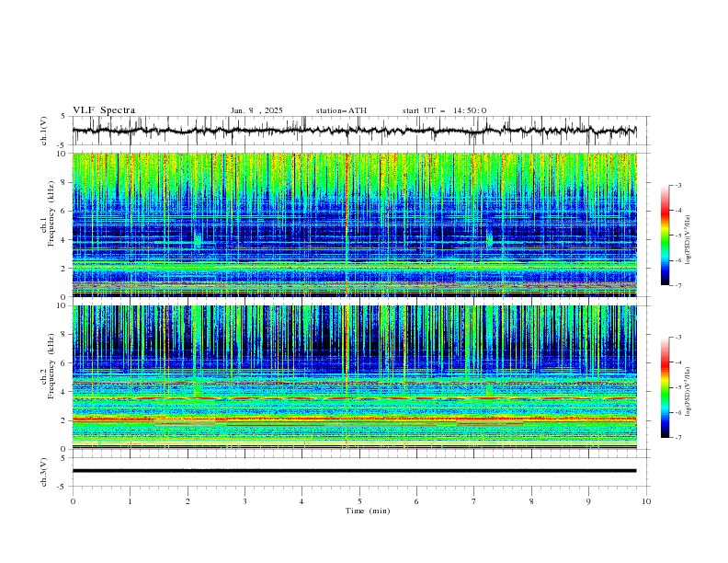Click the time axis tick label "2"
This screenshot has height=563, width=728.
[188, 501]
